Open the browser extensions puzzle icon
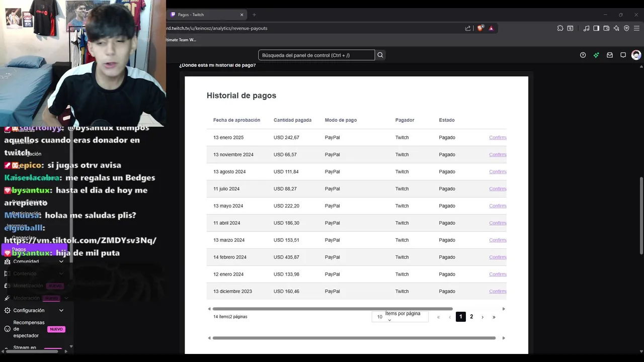Screen dimensions: 644x362 click(x=560, y=28)
